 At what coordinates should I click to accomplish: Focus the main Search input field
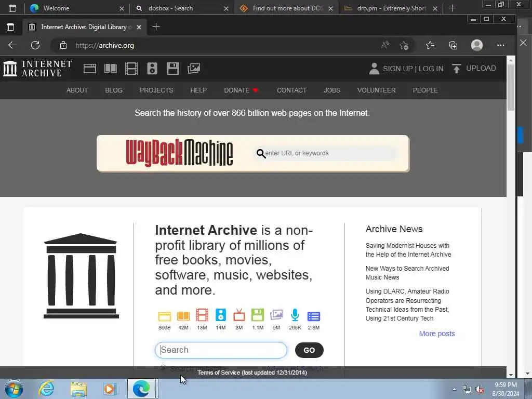[x=221, y=350]
